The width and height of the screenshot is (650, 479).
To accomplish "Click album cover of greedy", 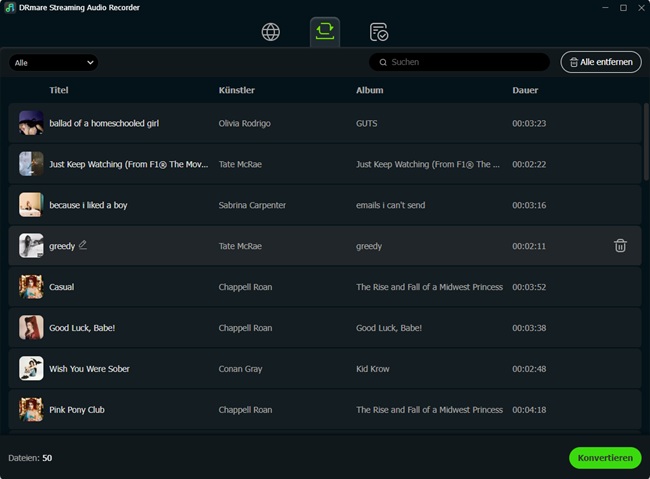I will [x=31, y=246].
